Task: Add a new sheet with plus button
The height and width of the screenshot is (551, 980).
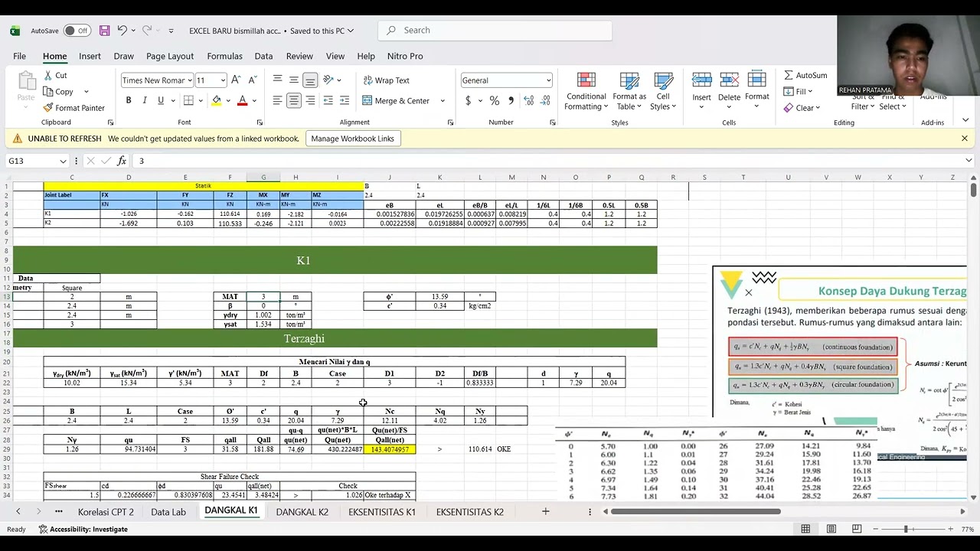Action: [545, 511]
